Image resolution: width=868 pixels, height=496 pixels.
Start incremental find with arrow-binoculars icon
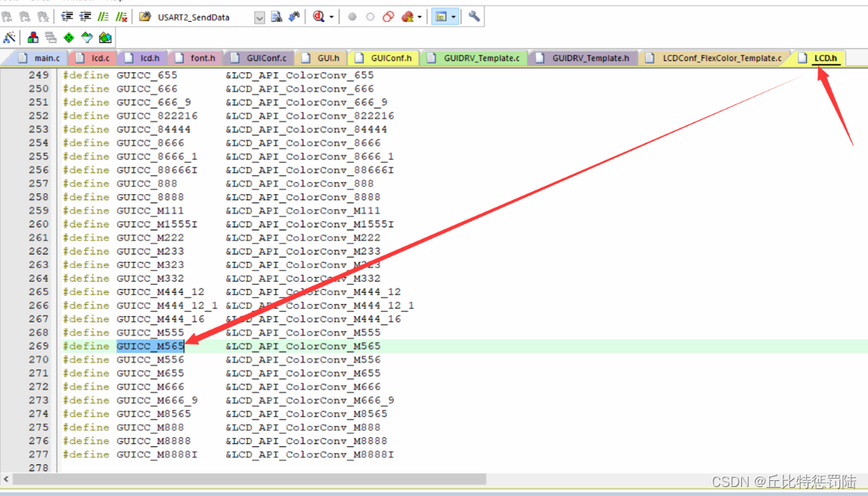tap(294, 17)
